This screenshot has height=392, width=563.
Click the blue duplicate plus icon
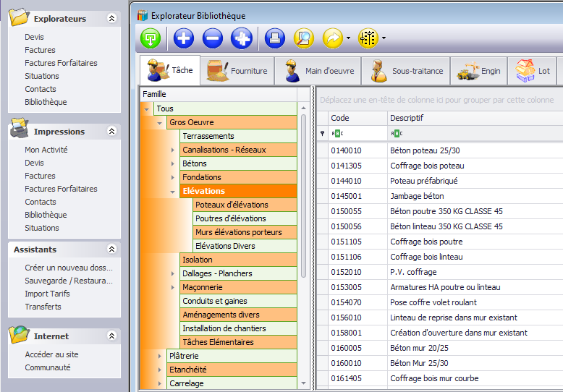click(242, 38)
